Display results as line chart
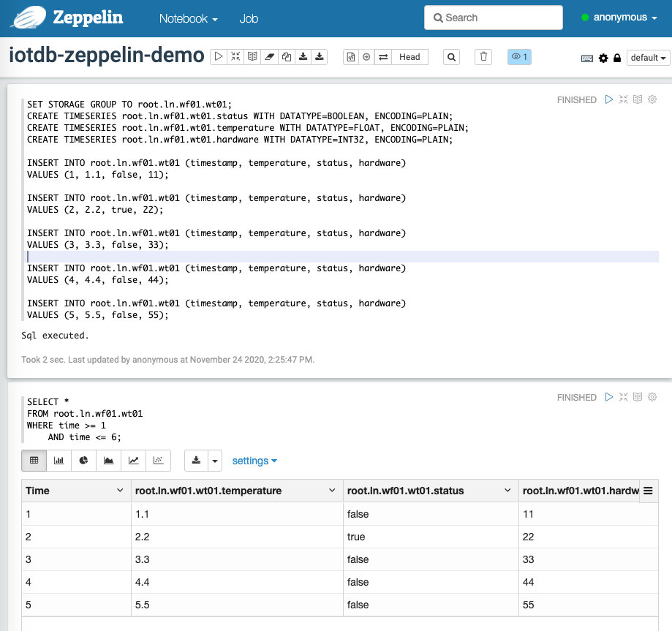This screenshot has height=631, width=672. (133, 460)
